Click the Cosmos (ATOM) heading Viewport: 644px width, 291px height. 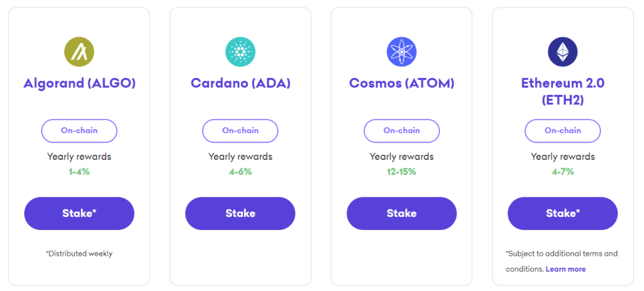tap(401, 83)
